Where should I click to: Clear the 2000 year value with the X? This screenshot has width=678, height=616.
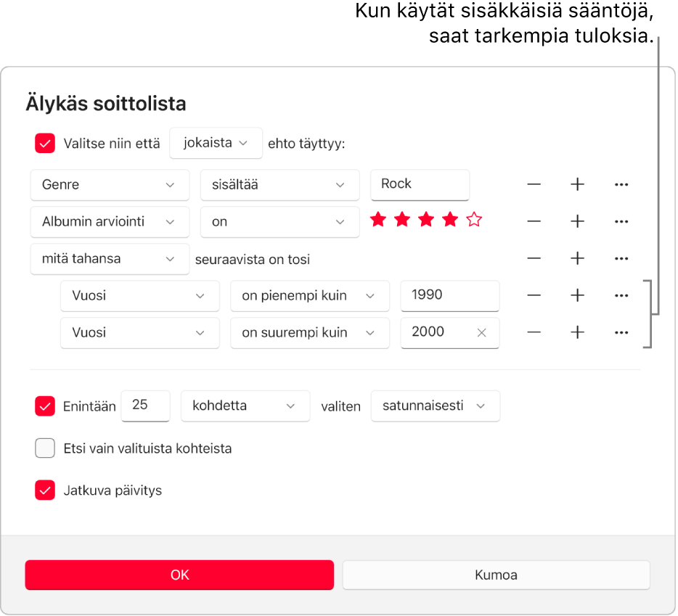481,333
